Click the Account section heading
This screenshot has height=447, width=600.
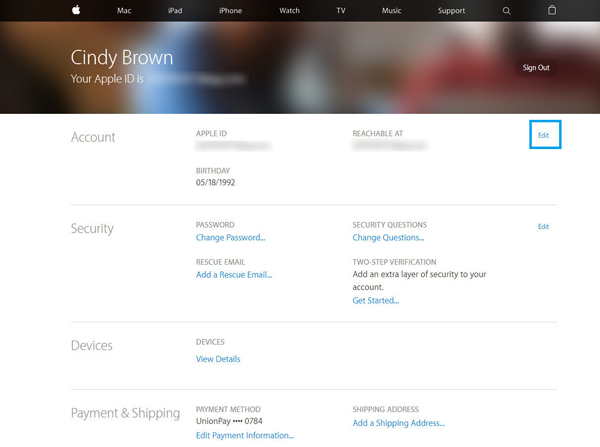click(x=93, y=137)
